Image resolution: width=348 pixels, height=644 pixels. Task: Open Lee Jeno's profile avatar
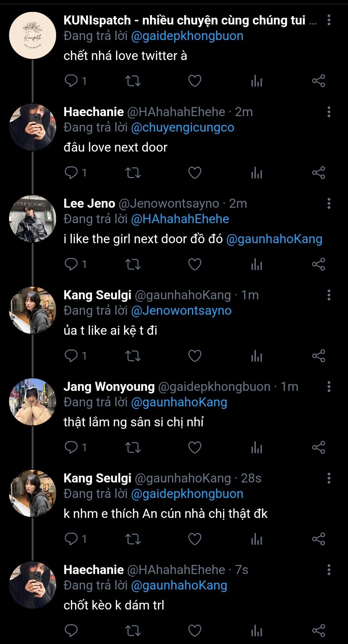pyautogui.click(x=33, y=219)
